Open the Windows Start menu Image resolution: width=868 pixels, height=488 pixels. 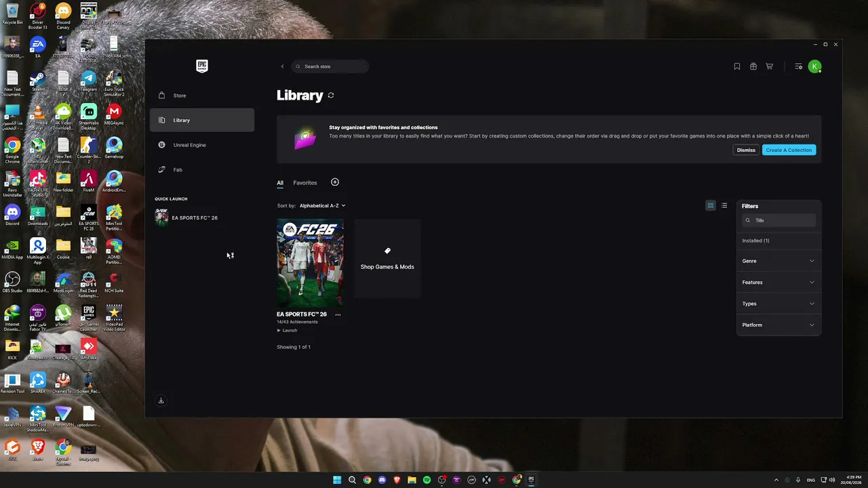coord(337,480)
